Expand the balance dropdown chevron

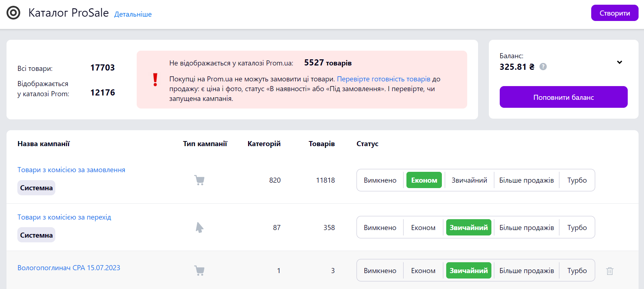[x=619, y=62]
